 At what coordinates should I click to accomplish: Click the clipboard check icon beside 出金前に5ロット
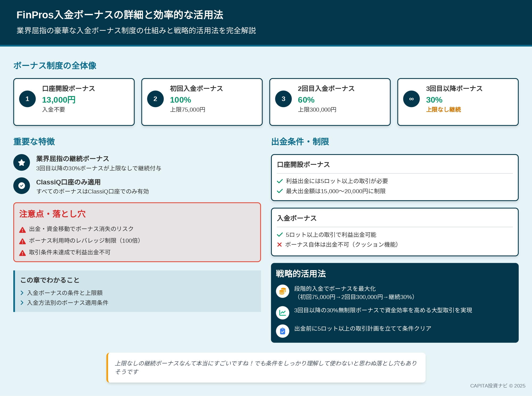(282, 331)
